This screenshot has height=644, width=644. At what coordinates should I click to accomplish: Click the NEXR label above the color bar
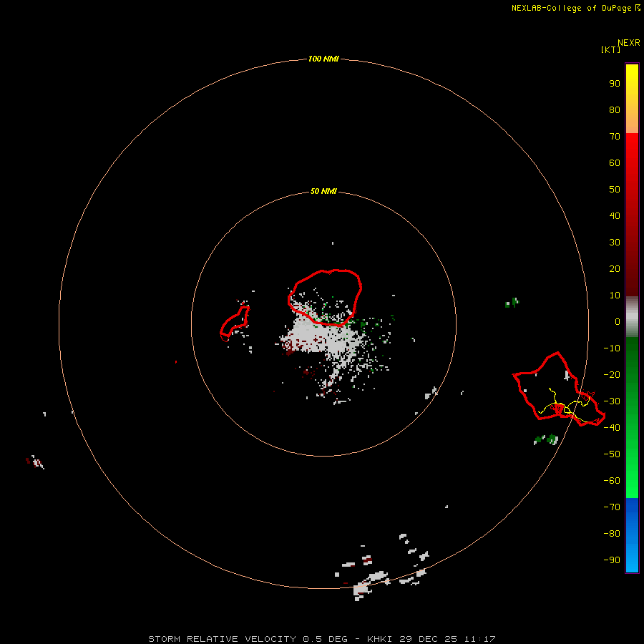(629, 43)
